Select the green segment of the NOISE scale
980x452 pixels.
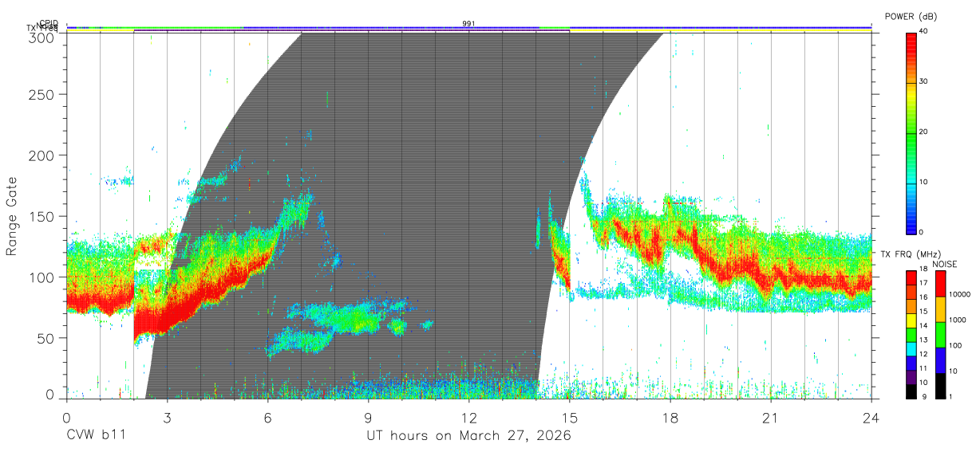click(939, 334)
